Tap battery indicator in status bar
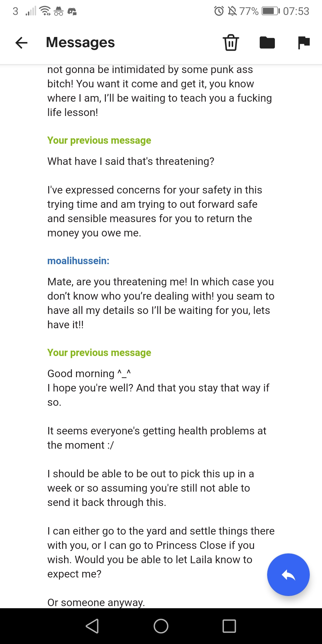The width and height of the screenshot is (322, 644). 271,11
